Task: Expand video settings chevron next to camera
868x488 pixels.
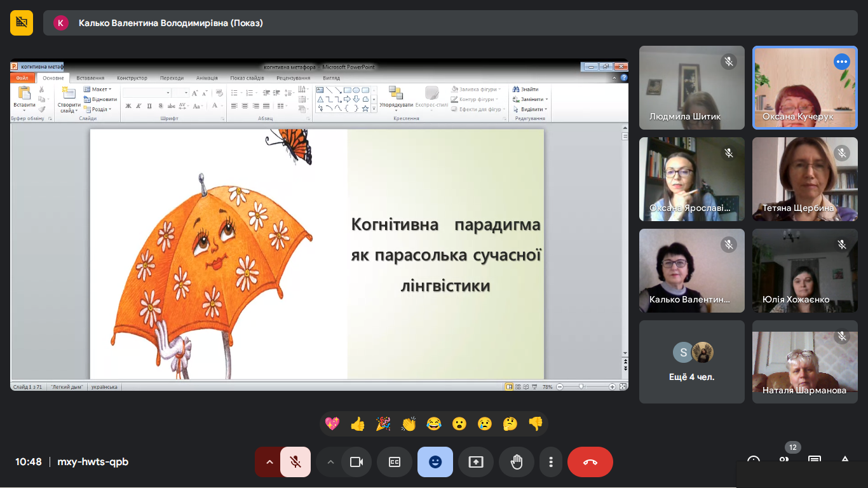Action: point(330,462)
